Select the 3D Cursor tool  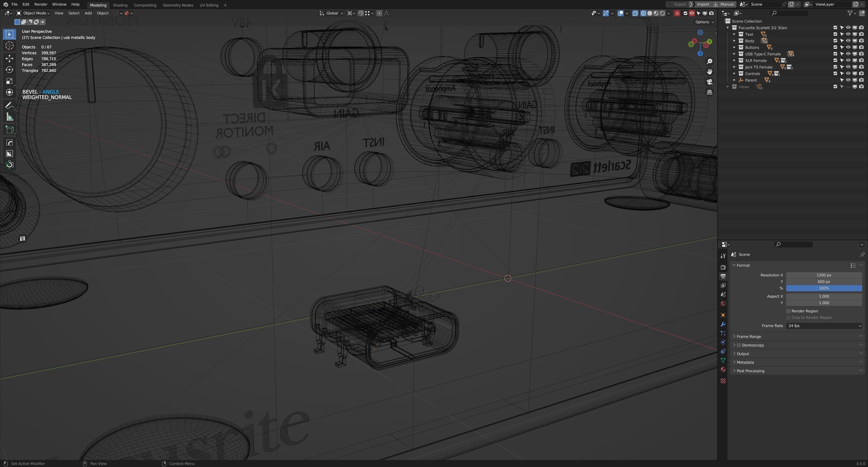point(9,45)
